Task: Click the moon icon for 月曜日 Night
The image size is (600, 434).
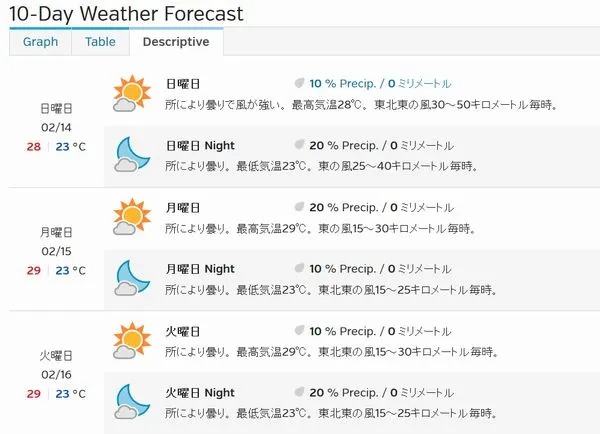Action: 132,278
